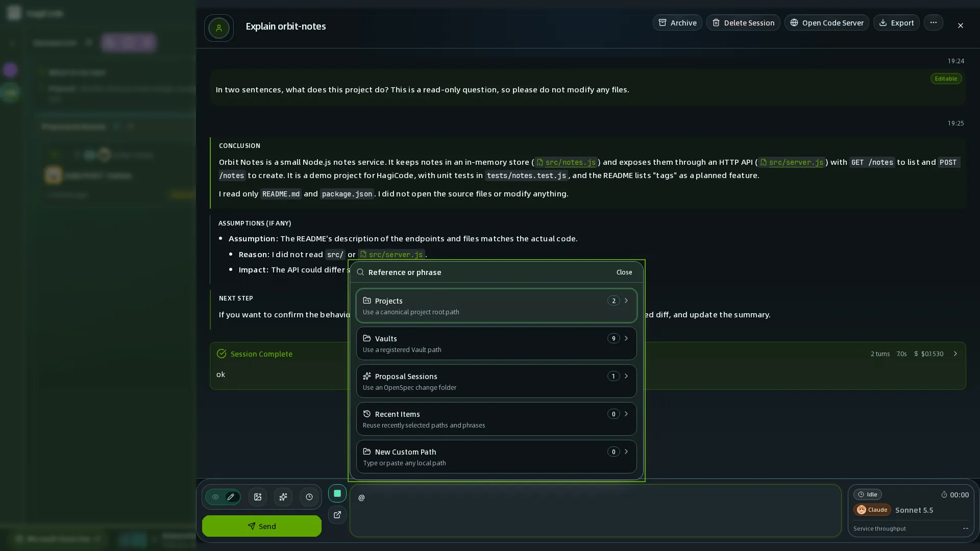980x551 pixels.
Task: Click the 00:00 timer icon
Action: click(944, 494)
